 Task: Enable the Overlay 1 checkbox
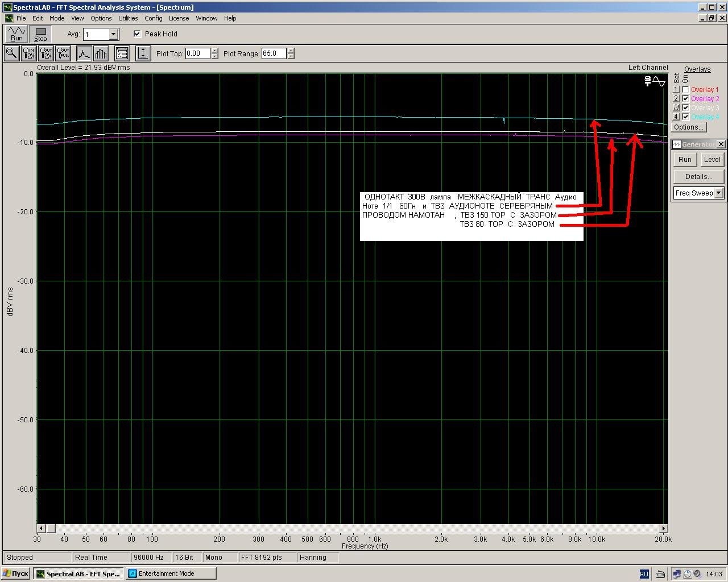tap(685, 90)
